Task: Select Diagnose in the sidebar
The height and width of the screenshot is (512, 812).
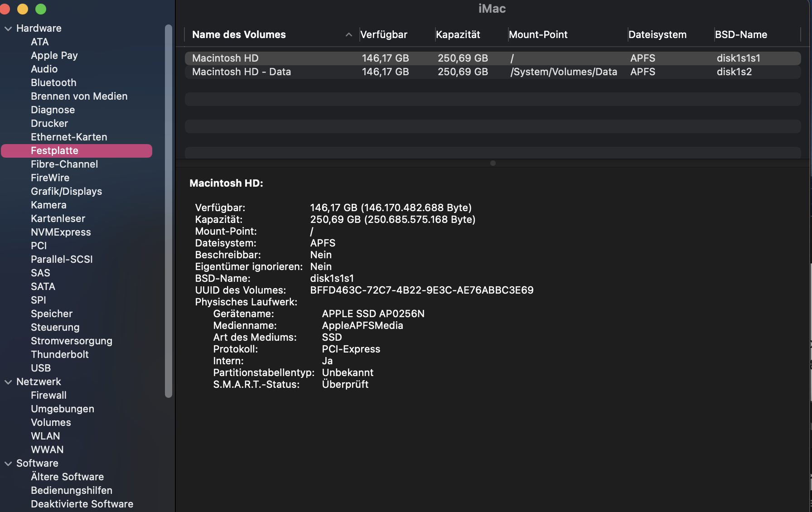Action: (53, 110)
